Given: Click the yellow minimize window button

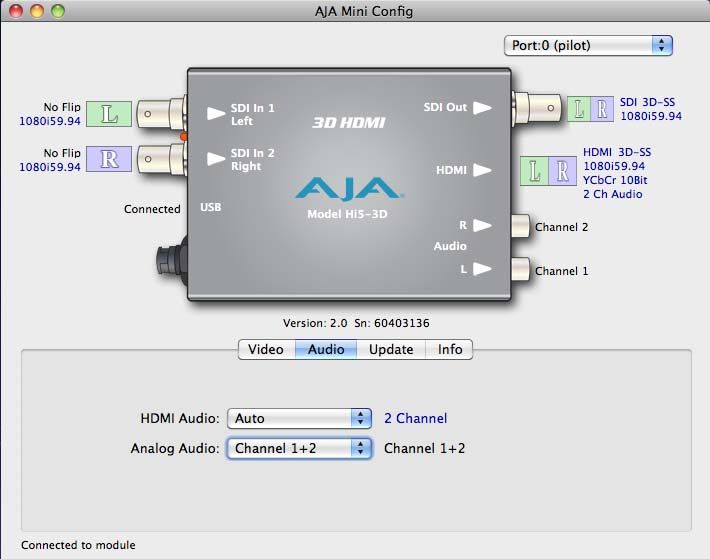Looking at the screenshot, I should pyautogui.click(x=37, y=11).
